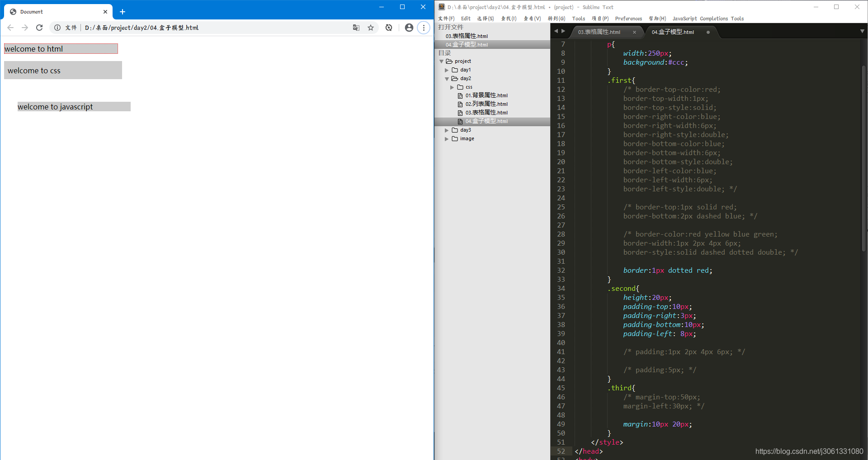Open the Tools menu after 转到(G)
This screenshot has width=868, height=460.
pyautogui.click(x=579, y=19)
